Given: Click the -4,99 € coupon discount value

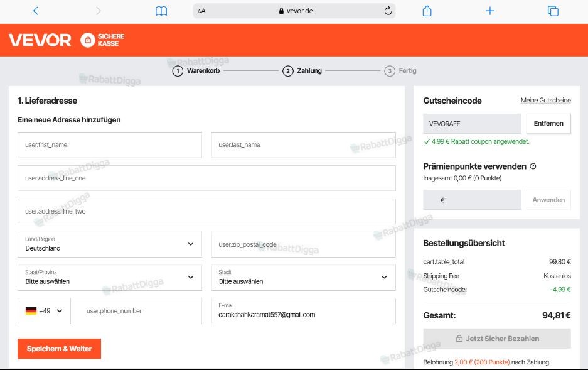Looking at the screenshot, I should 560,290.
